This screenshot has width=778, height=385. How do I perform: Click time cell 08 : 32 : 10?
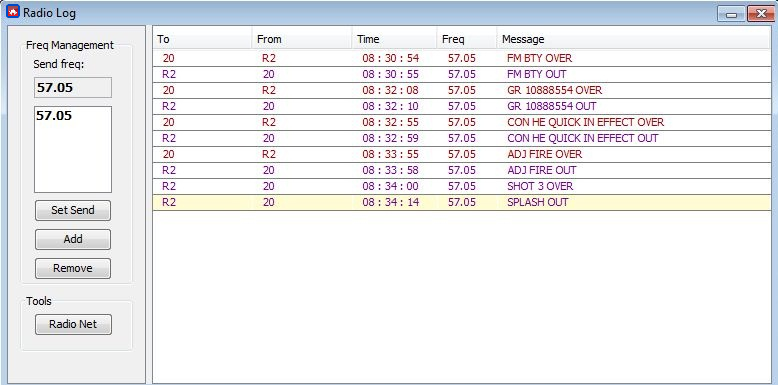point(390,106)
